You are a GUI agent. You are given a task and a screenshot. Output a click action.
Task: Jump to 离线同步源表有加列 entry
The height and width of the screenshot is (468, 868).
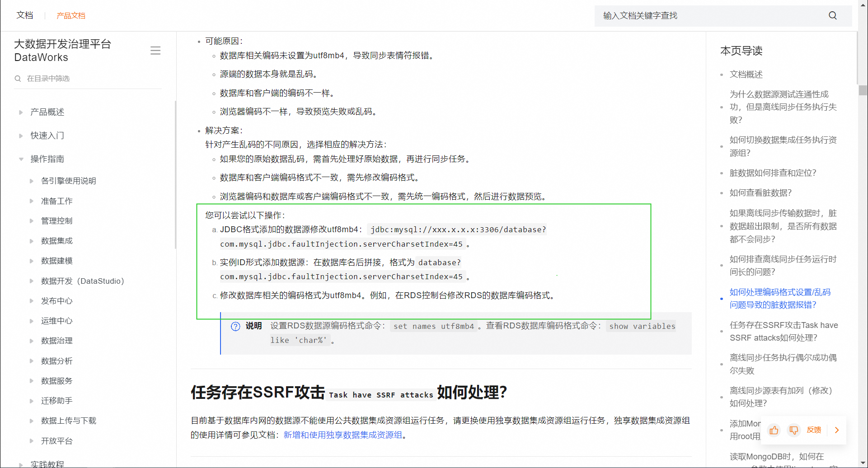(781, 397)
